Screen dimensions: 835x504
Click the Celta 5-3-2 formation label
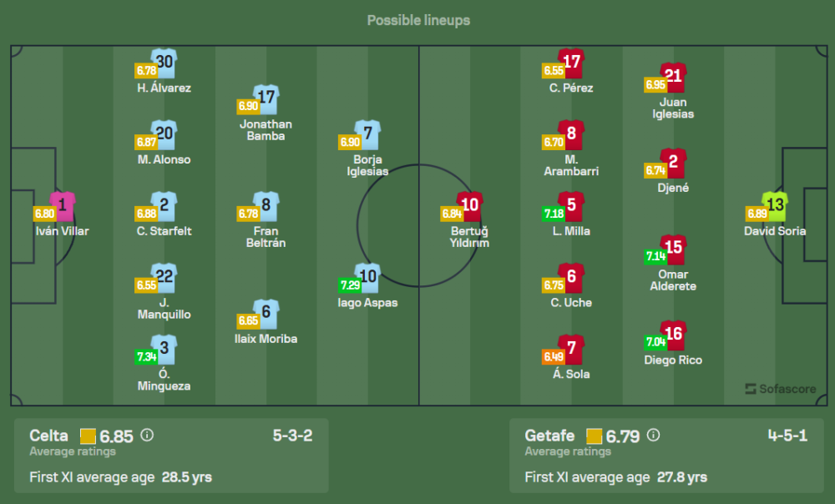(292, 436)
